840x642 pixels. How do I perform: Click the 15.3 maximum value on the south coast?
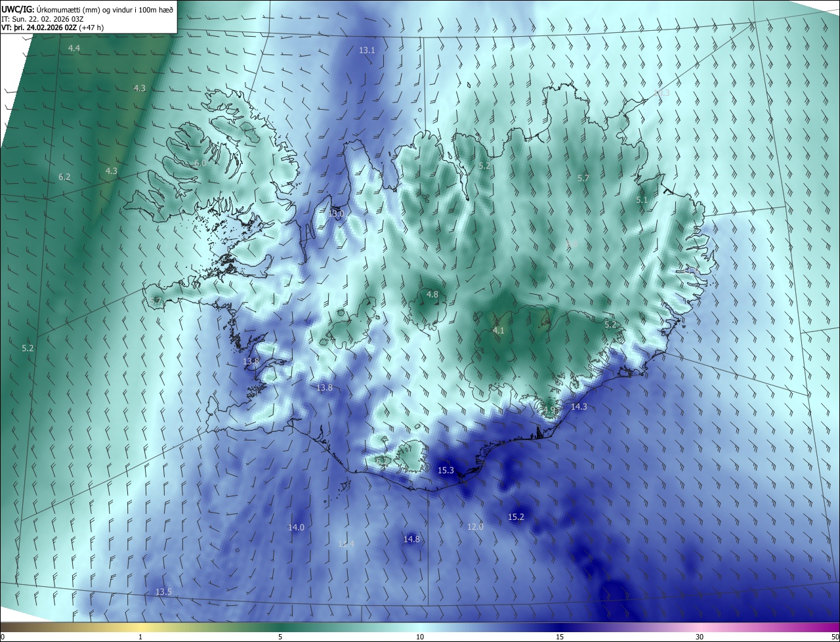(446, 471)
